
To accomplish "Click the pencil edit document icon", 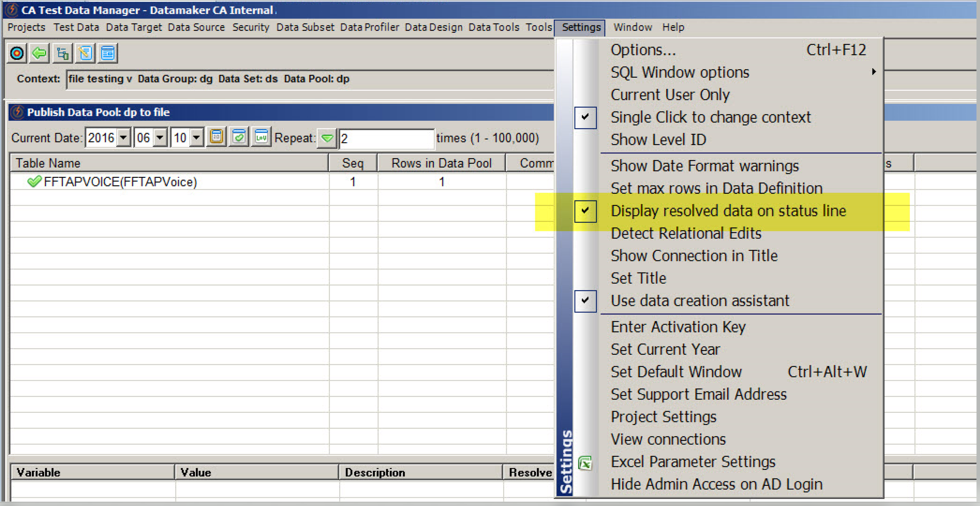I will [85, 53].
